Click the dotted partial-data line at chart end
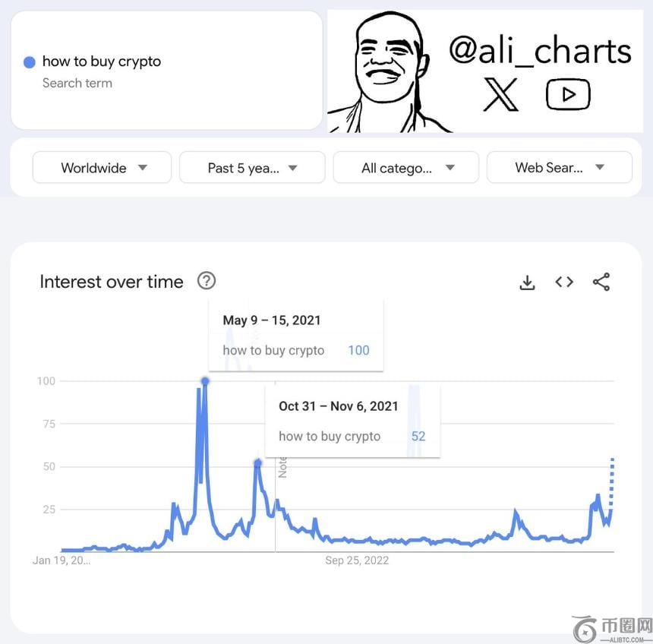The image size is (653, 644). (x=612, y=483)
